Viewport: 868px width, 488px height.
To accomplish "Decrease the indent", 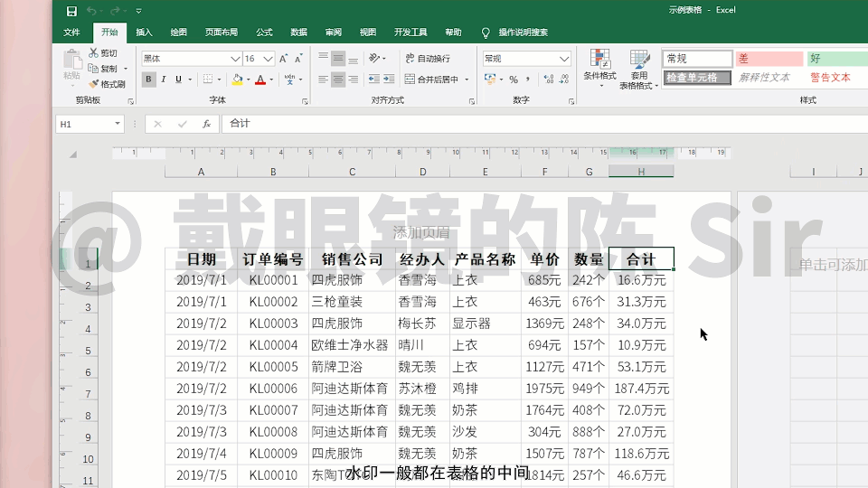I will click(374, 80).
